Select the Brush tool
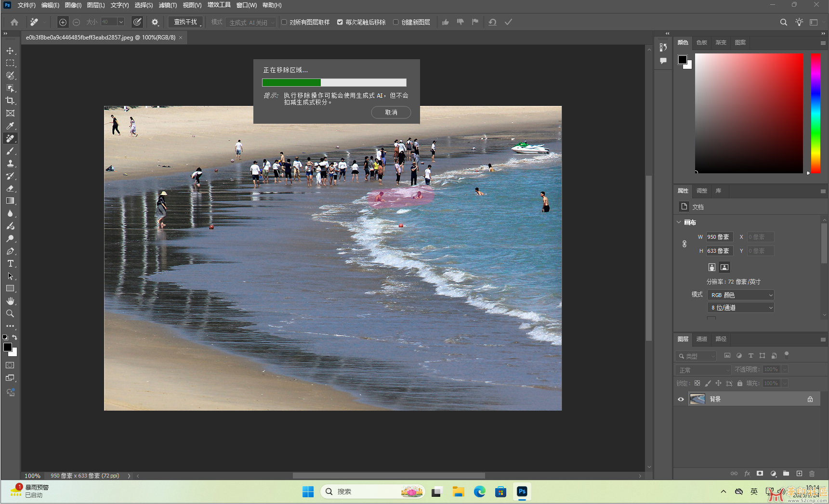Screen dimensions: 829x504 pos(10,151)
